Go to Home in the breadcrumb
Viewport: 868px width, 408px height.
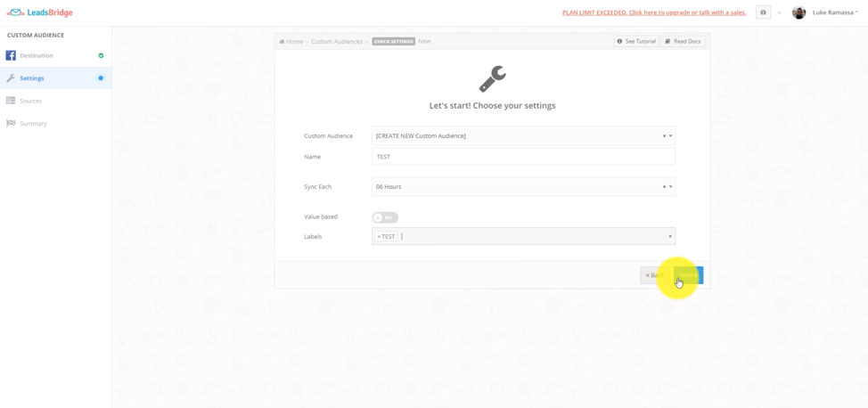coord(293,41)
